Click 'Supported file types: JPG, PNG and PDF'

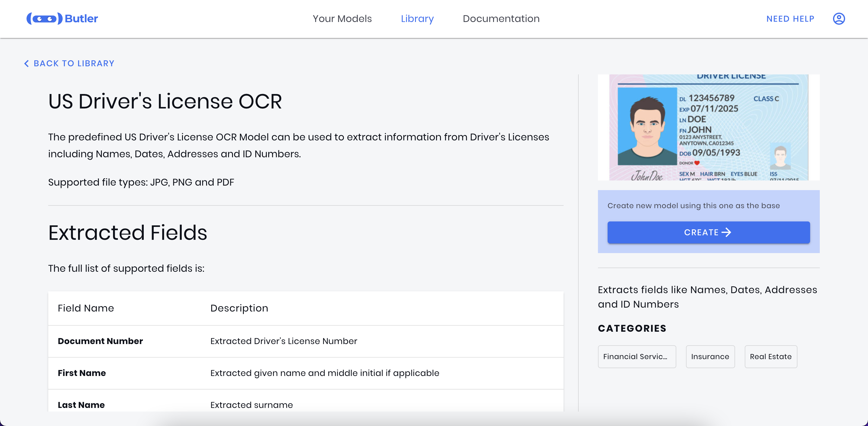141,182
